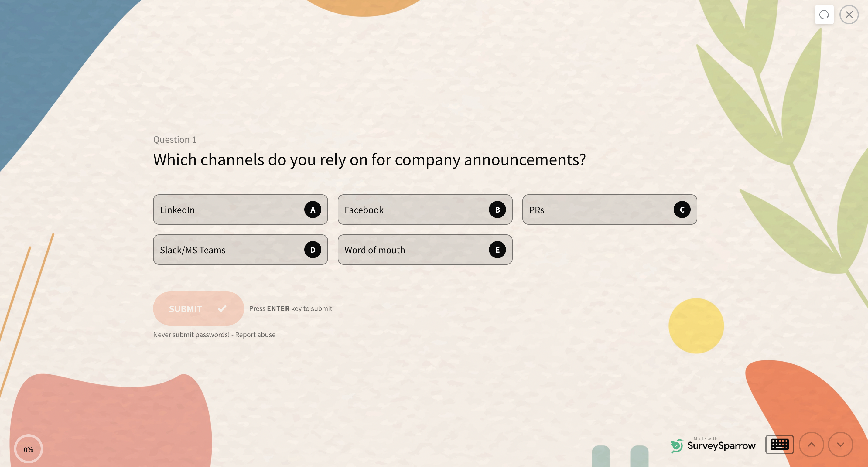Screen dimensions: 868x467
Task: Click the SUBMIT button
Action: 198,308
